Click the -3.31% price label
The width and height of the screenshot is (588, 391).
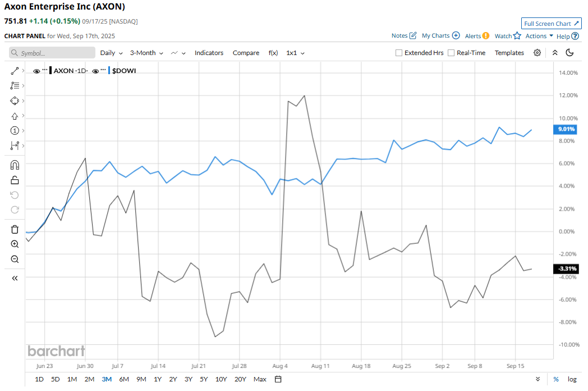click(566, 269)
